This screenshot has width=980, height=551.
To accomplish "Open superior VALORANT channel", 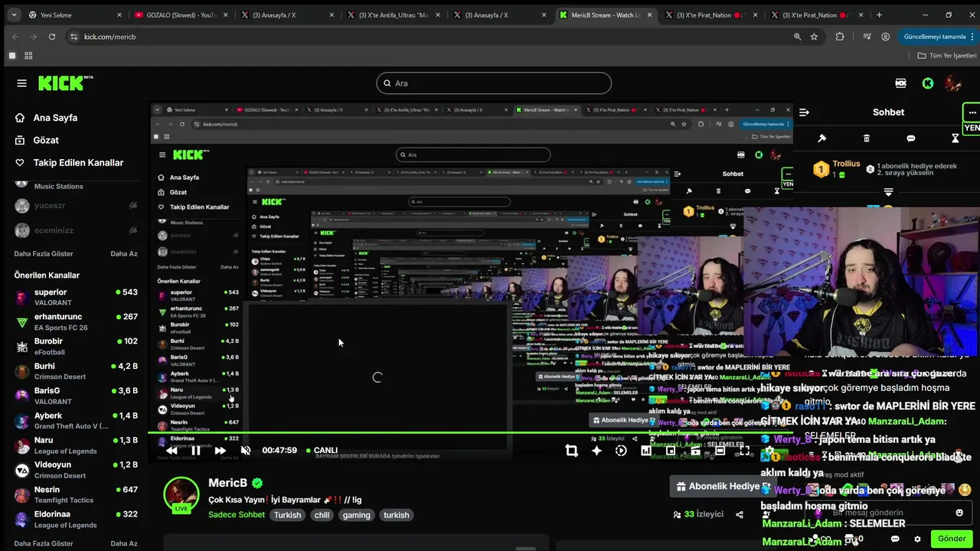I will [x=76, y=297].
